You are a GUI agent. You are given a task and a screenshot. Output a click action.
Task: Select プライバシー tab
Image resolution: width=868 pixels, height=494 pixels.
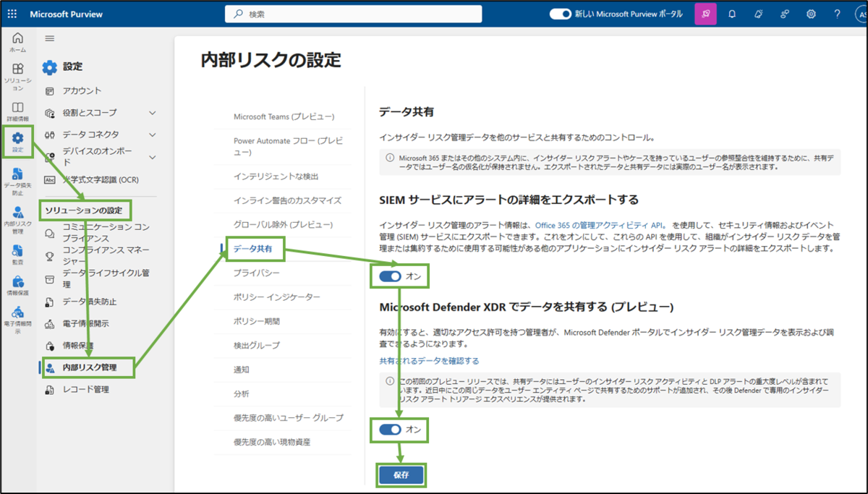pos(256,273)
